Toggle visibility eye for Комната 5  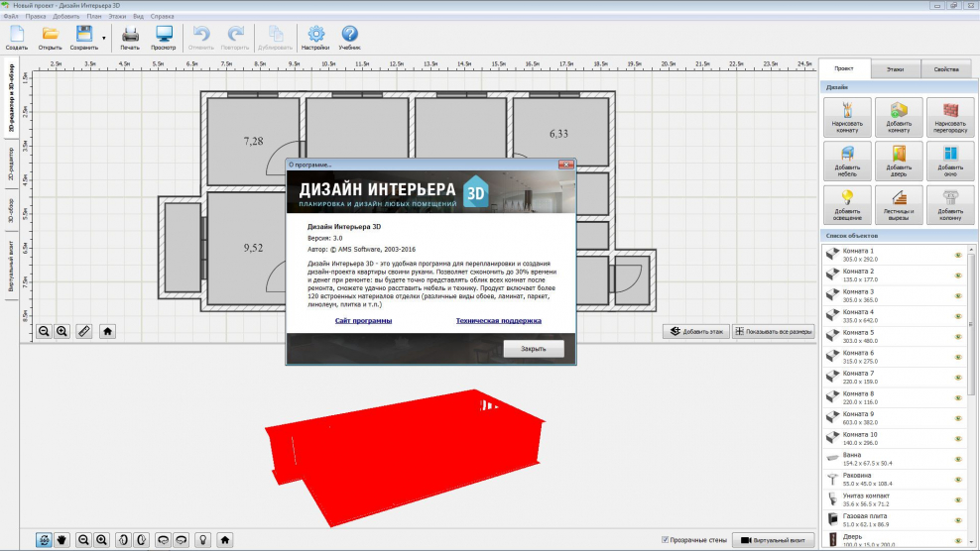[x=958, y=337]
